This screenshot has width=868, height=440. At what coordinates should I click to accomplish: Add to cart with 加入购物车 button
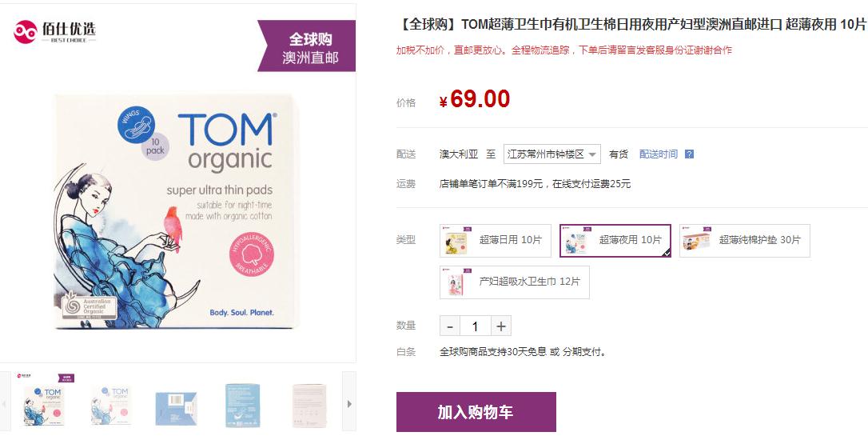476,412
